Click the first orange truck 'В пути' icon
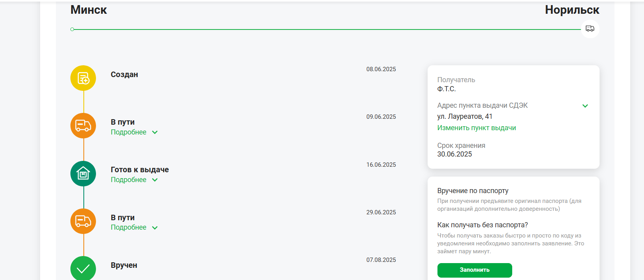Viewport: 644px width, 280px height. (x=83, y=125)
